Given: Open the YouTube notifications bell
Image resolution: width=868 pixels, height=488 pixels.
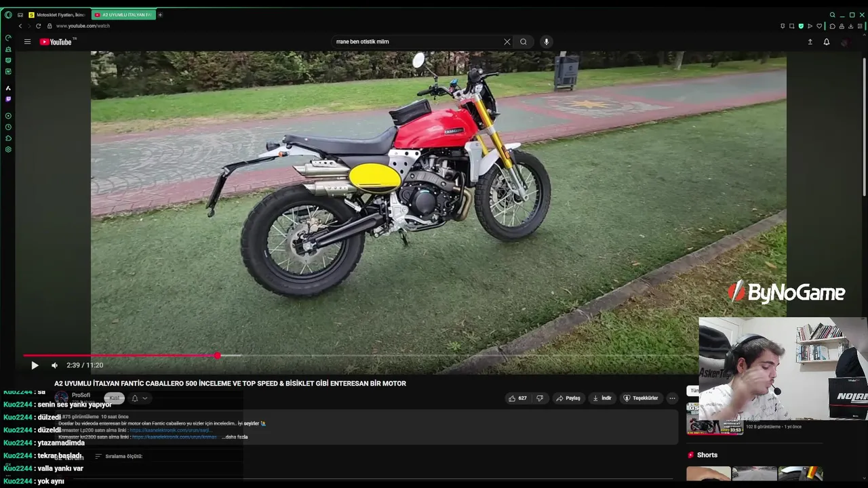Looking at the screenshot, I should click(x=827, y=41).
